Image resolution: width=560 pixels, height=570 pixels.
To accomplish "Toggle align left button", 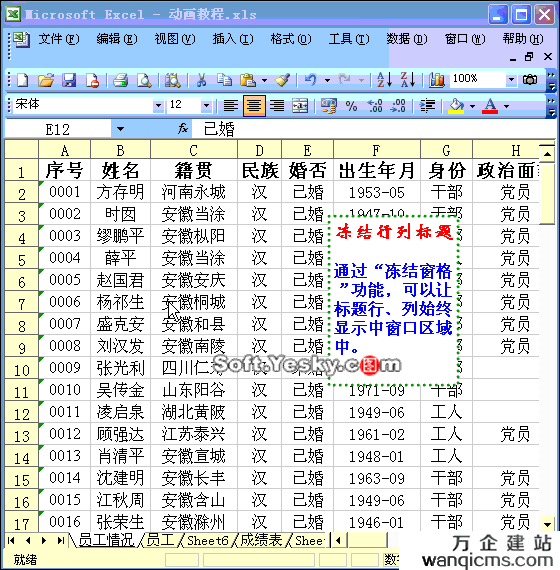I will tap(231, 106).
